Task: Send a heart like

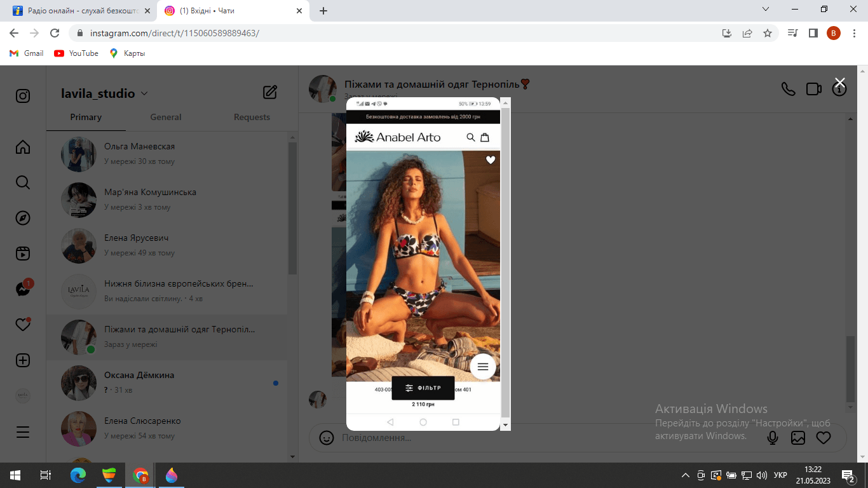Action: click(824, 438)
